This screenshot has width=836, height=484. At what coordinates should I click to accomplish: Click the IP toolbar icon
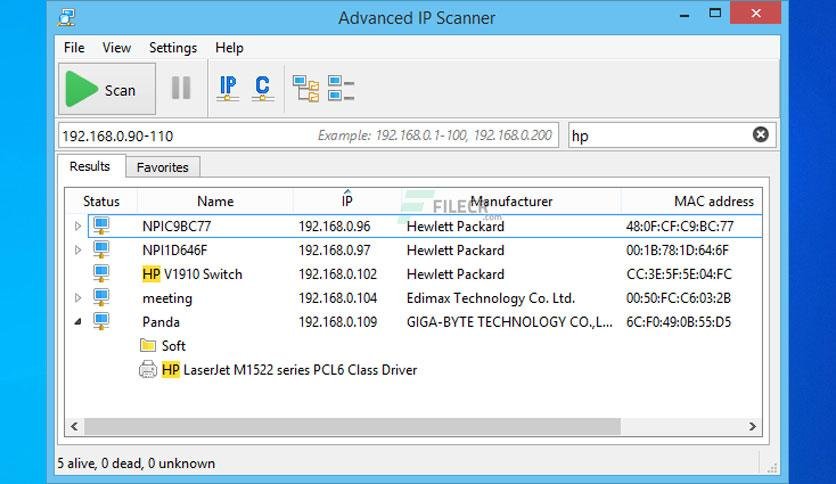[228, 88]
